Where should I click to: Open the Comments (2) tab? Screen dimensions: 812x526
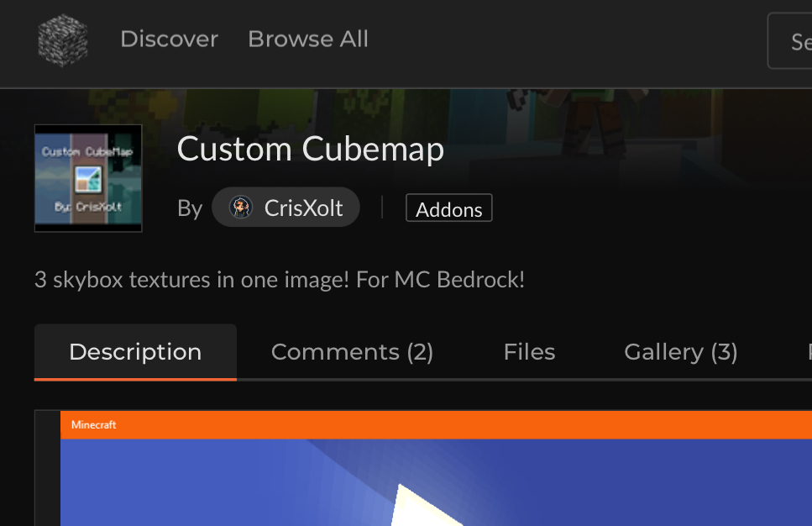coord(352,352)
